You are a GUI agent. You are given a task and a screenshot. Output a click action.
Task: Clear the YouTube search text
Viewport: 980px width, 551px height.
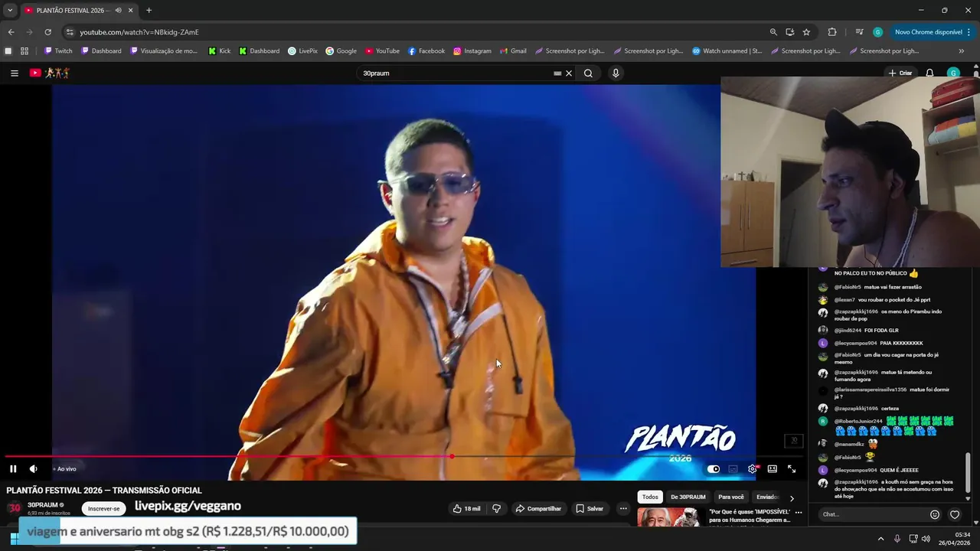pyautogui.click(x=569, y=73)
